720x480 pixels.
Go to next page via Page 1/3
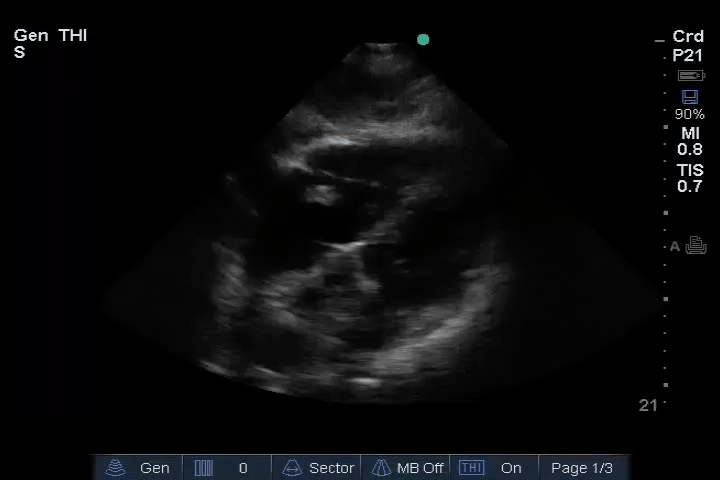[582, 468]
